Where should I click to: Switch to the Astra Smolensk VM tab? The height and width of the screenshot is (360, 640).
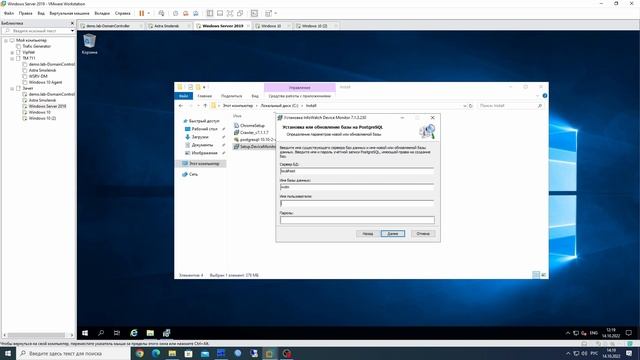point(167,26)
